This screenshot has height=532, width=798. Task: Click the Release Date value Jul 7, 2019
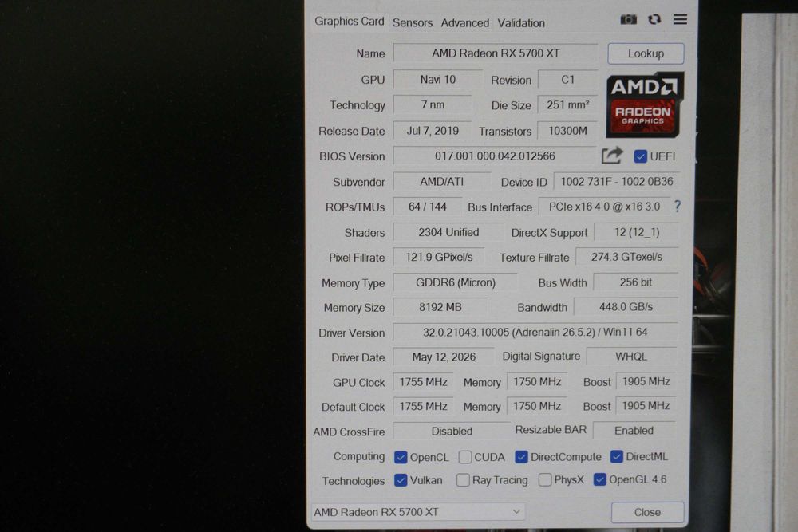(x=432, y=131)
